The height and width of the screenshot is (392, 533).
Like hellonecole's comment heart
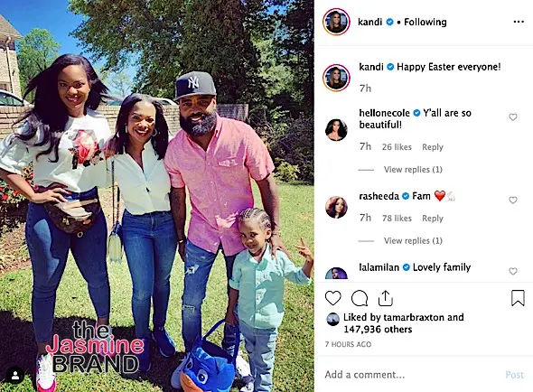tap(512, 117)
